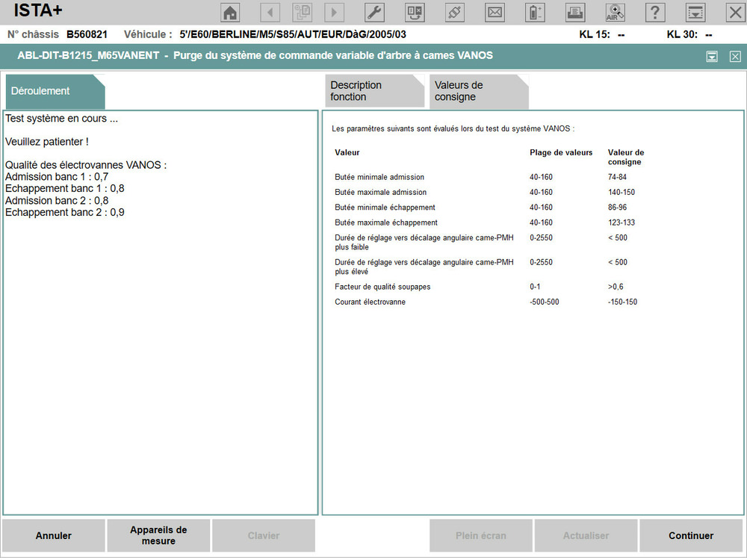Click the forward arrow toolbar icon
Screen dimensions: 747x560
[334, 13]
